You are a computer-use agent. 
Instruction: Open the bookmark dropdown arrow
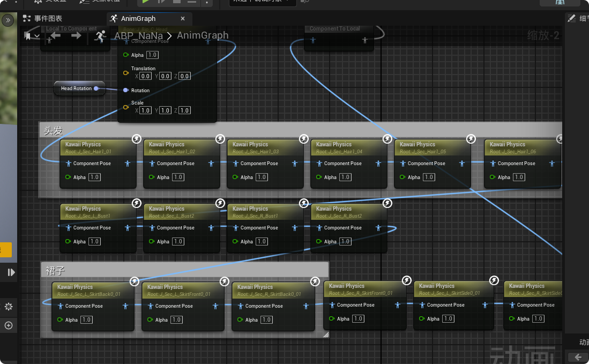(37, 36)
